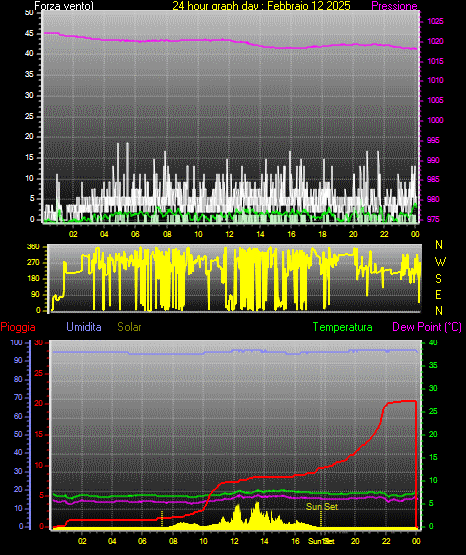Click blue humidity axis value '50'
The image size is (466, 555).
point(18,434)
